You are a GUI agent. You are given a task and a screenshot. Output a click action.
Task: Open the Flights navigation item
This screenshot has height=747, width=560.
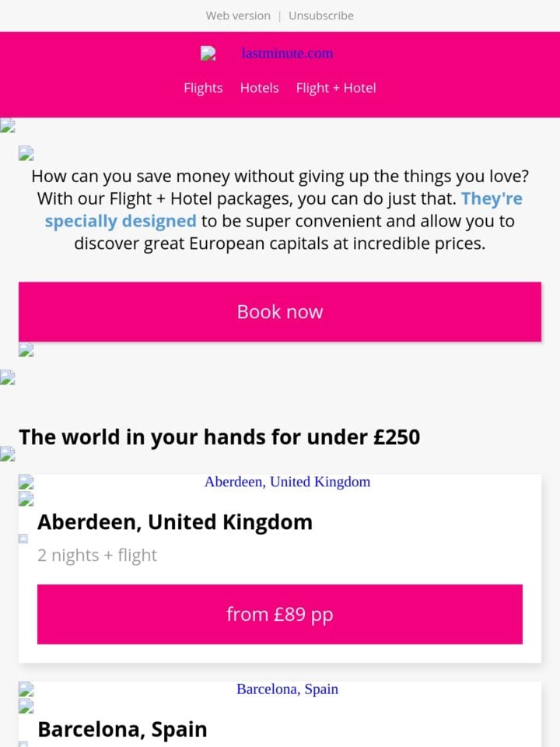pyautogui.click(x=203, y=88)
